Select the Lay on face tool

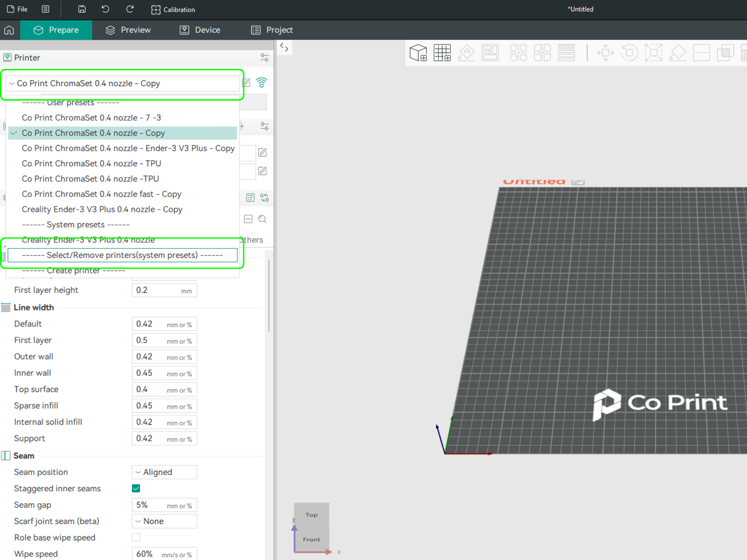[x=677, y=53]
